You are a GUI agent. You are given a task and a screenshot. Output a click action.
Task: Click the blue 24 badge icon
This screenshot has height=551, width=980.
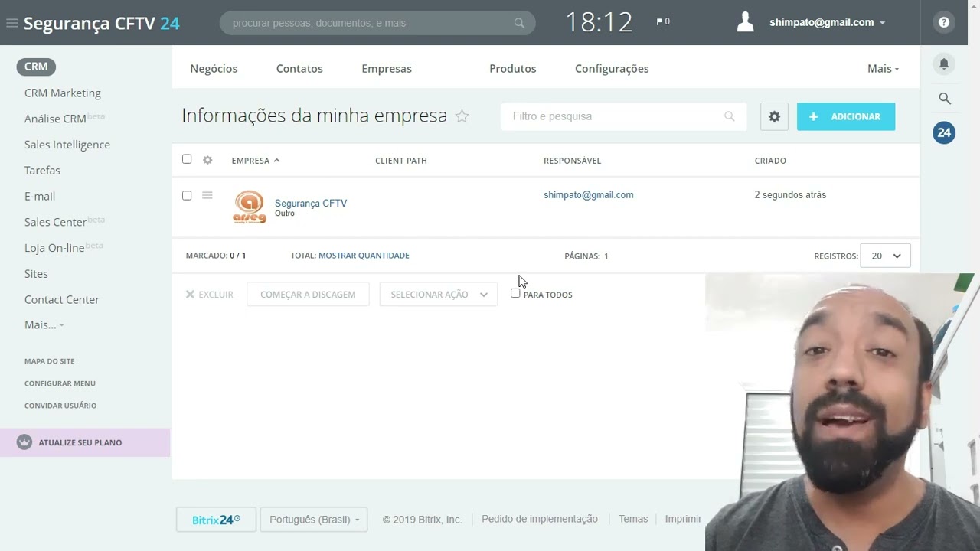click(x=944, y=132)
